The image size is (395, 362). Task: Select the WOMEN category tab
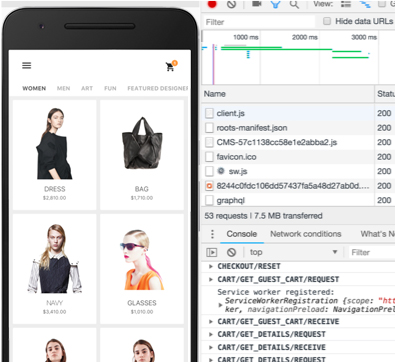point(34,88)
